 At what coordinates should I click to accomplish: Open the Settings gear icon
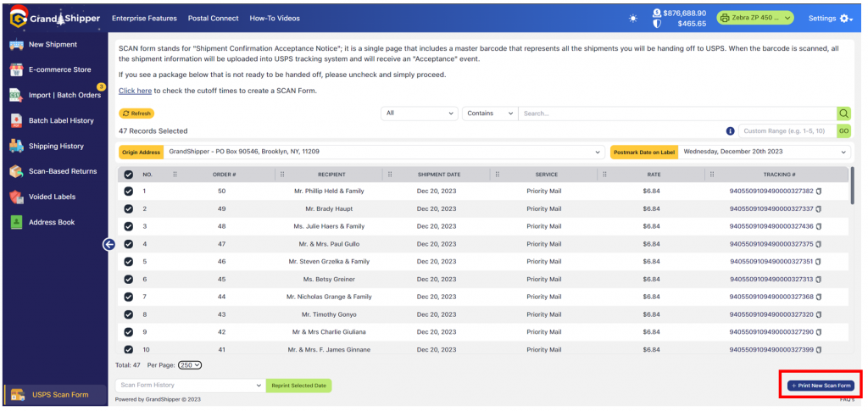coord(844,18)
